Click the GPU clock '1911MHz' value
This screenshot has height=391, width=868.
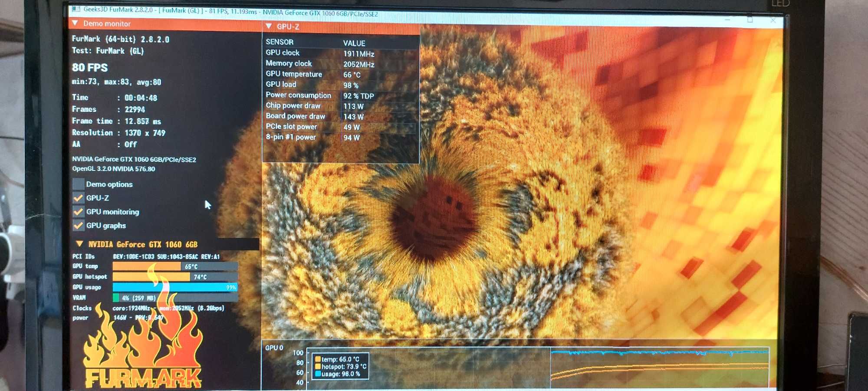[358, 54]
